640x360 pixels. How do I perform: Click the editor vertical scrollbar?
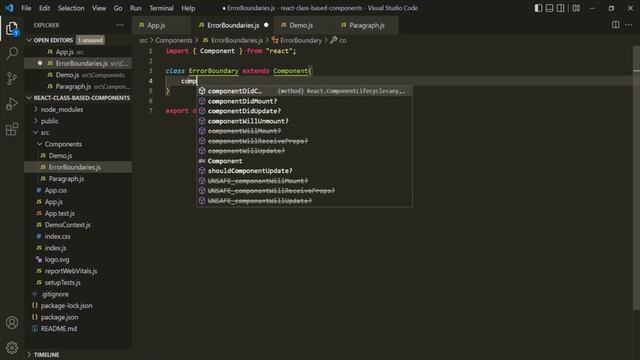(x=636, y=178)
